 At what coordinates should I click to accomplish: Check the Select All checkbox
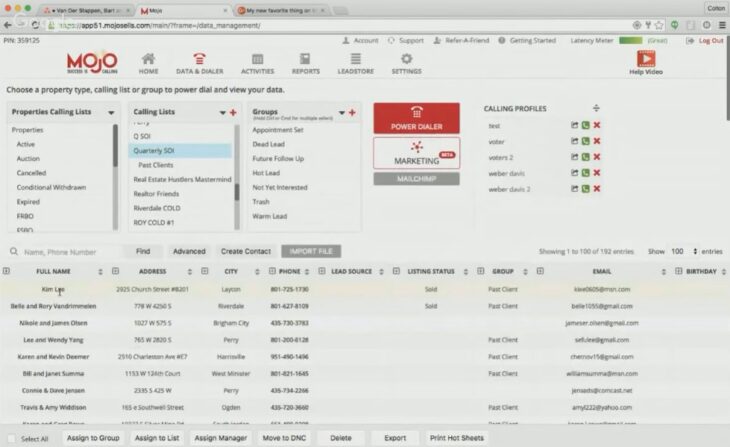(x=10, y=438)
